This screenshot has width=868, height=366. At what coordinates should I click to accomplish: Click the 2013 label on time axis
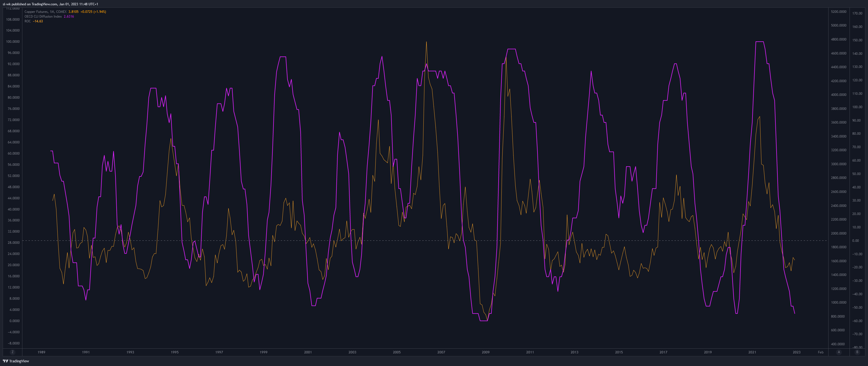574,352
